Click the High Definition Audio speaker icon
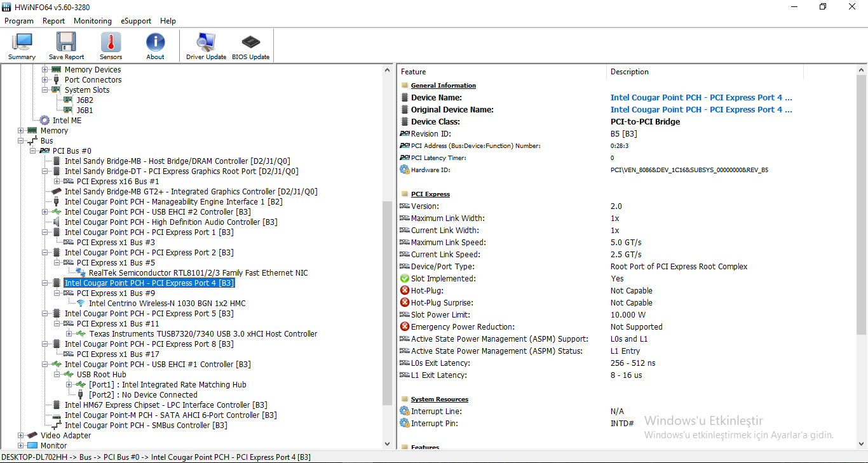 click(57, 222)
